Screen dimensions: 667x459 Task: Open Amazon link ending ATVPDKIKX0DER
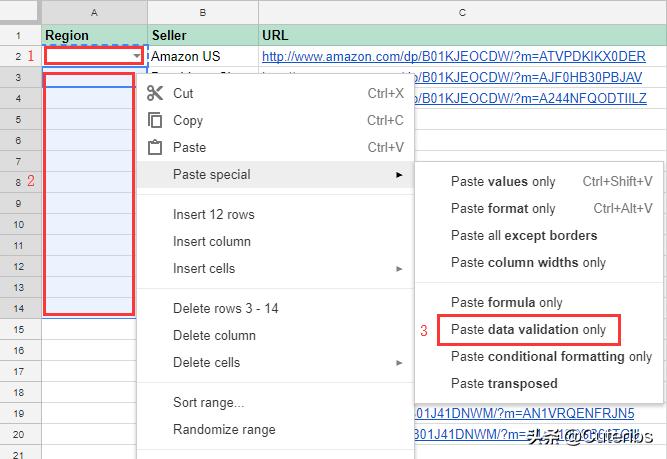[x=453, y=56]
